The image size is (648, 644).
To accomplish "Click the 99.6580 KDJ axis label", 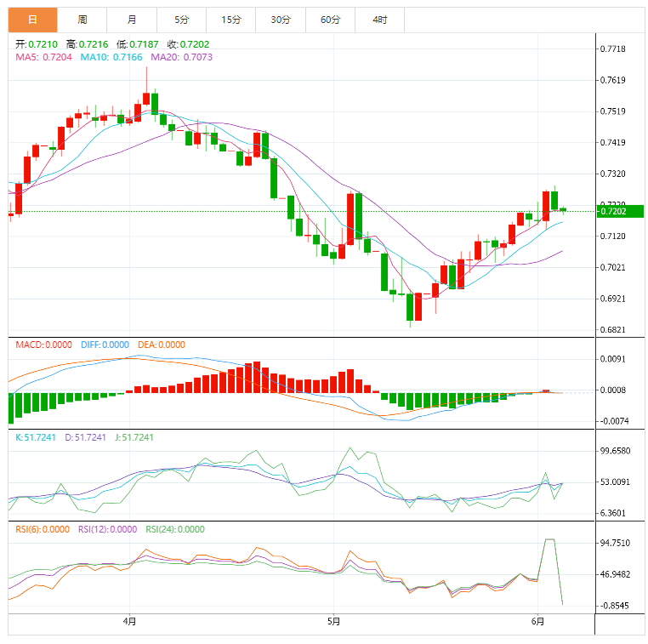I will coord(615,451).
